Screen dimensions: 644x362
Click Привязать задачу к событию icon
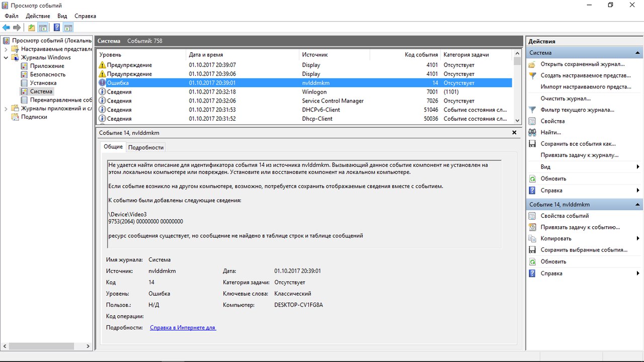click(x=532, y=227)
